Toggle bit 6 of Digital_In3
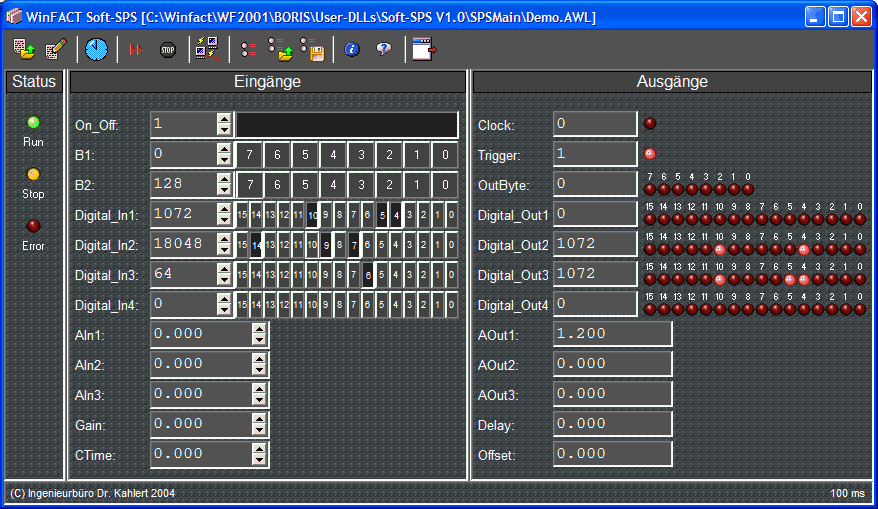 [x=368, y=275]
